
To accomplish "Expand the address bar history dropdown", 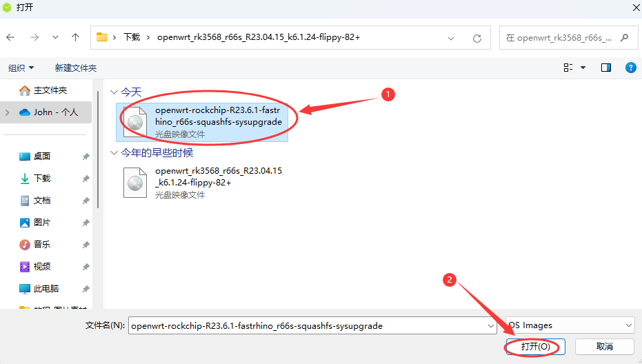I will [451, 38].
